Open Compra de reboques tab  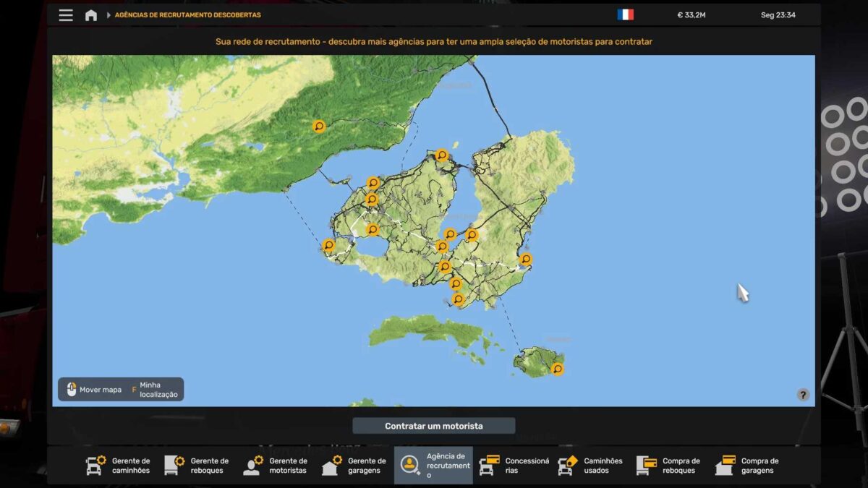[x=669, y=466]
